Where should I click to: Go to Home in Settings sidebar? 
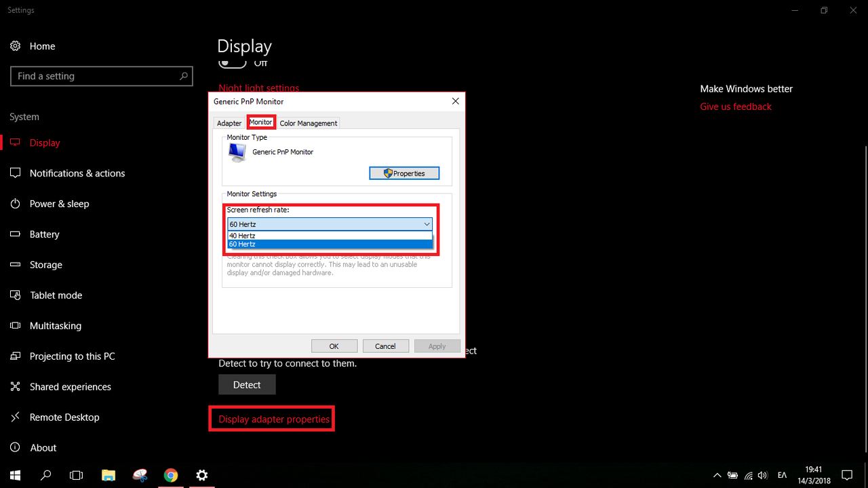pyautogui.click(x=42, y=46)
